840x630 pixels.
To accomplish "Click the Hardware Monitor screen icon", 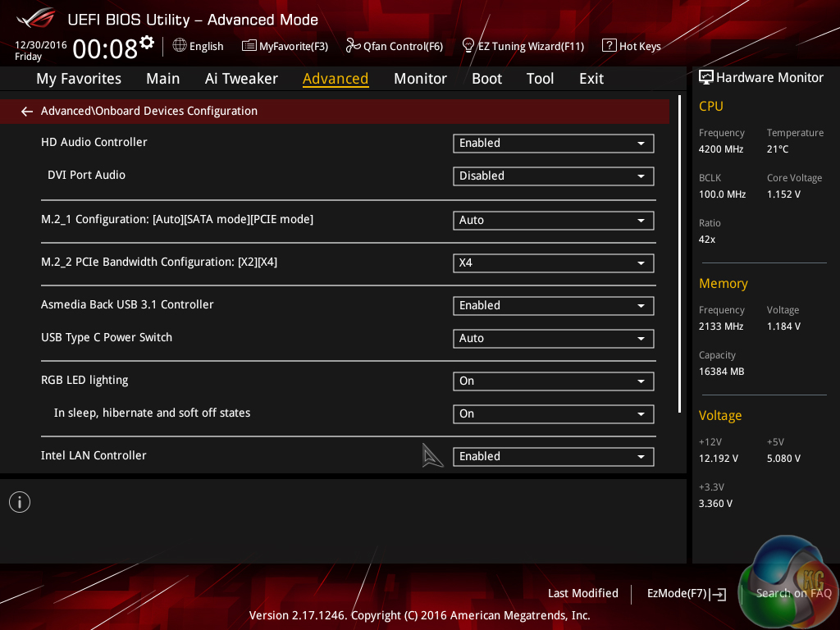I will tap(706, 77).
